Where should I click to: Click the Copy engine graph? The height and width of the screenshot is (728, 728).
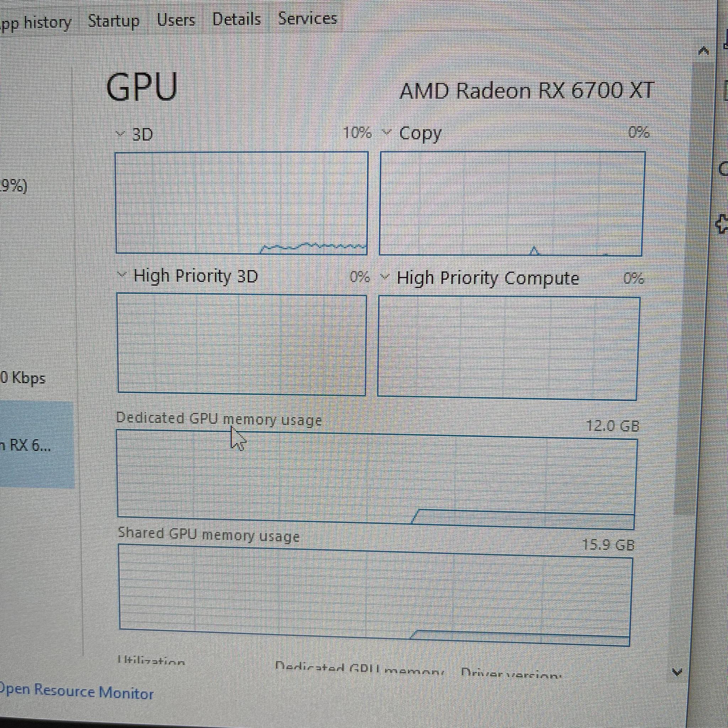coord(512,204)
